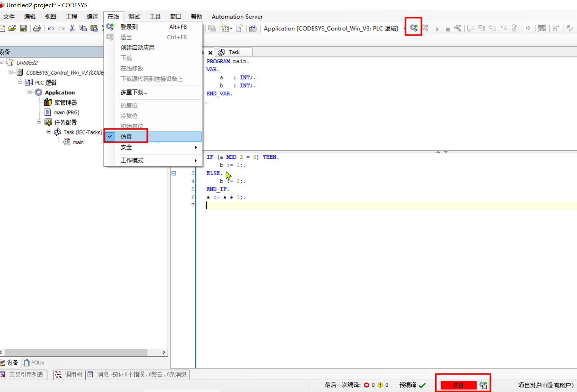Viewport: 577px width, 392px height.
Task: Redo the last undone action
Action: pyautogui.click(x=61, y=28)
